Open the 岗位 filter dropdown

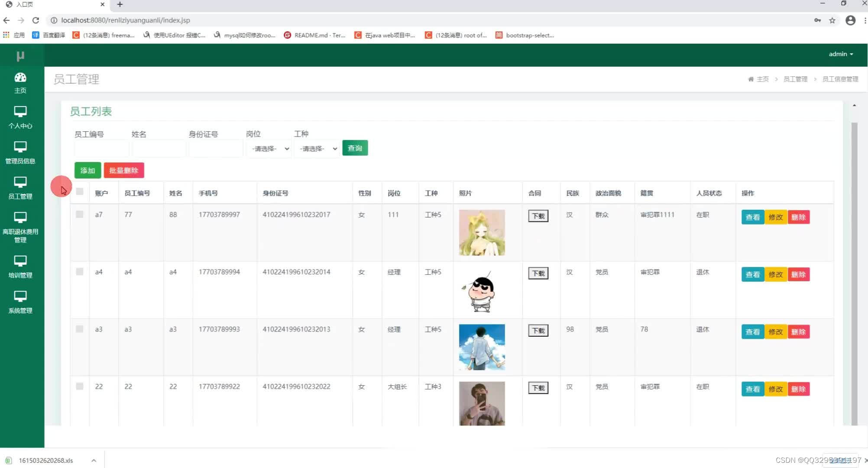click(x=269, y=149)
